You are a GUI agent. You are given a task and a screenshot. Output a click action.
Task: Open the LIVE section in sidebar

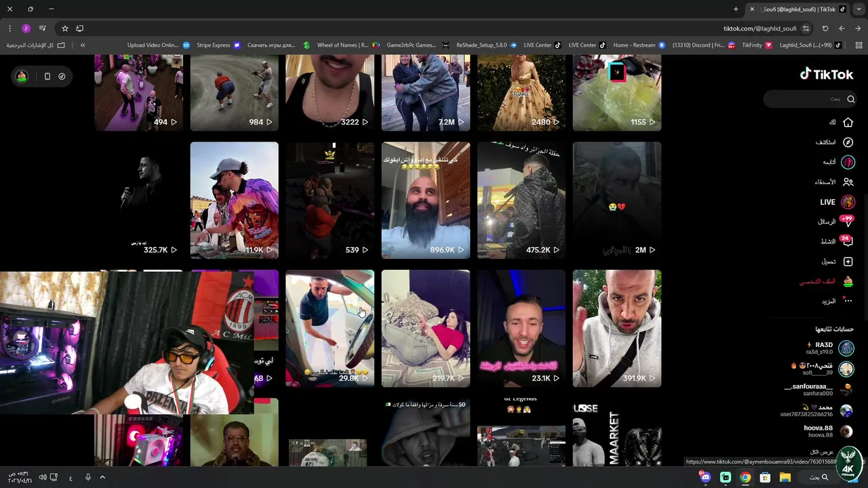pyautogui.click(x=837, y=202)
